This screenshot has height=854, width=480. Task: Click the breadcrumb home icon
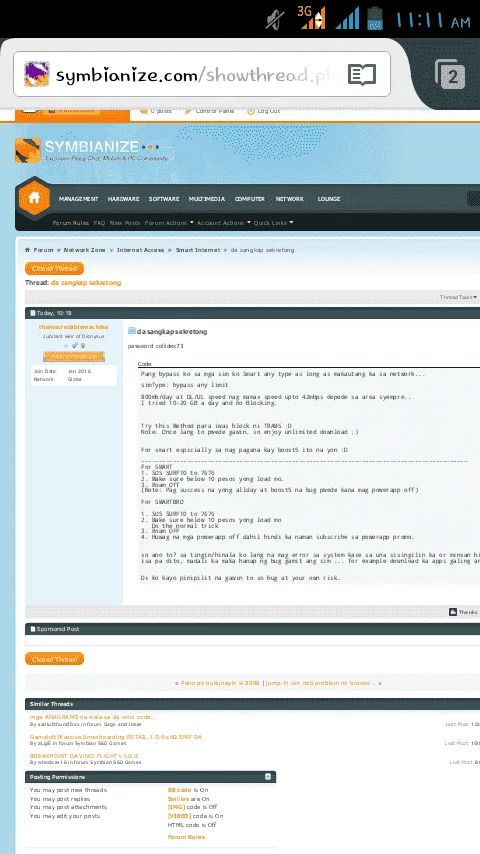(x=27, y=250)
